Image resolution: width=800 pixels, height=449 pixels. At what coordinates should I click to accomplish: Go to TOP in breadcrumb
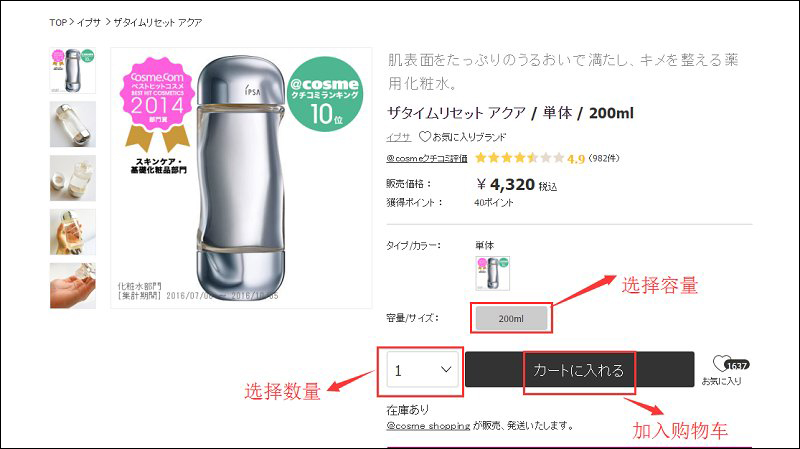pyautogui.click(x=57, y=21)
